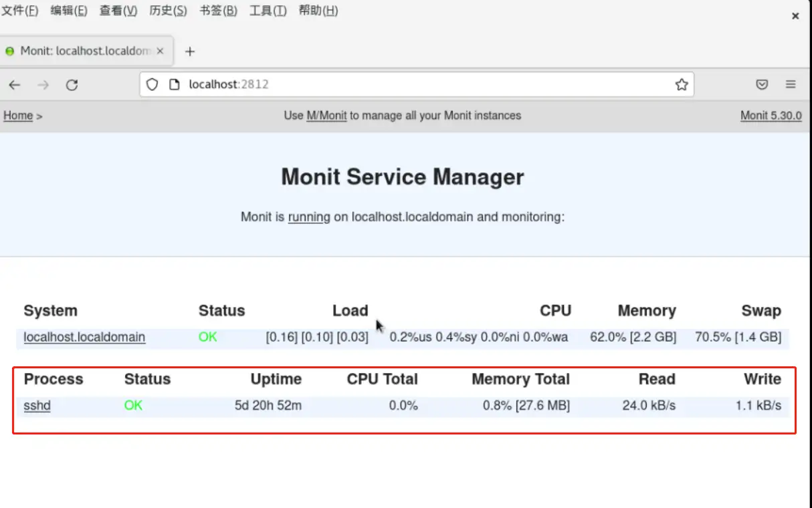The width and height of the screenshot is (812, 508).
Task: Click the Memory Total column header
Action: pyautogui.click(x=521, y=380)
